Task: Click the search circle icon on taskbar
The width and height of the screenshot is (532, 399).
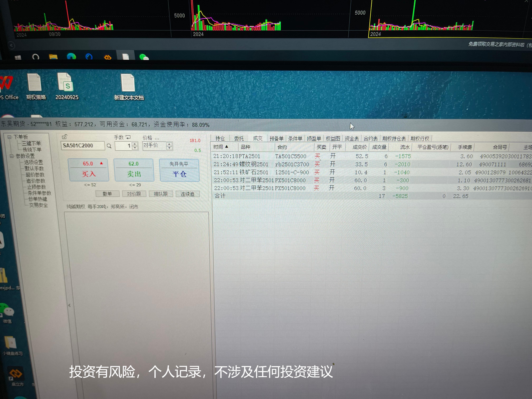Action: click(x=36, y=57)
